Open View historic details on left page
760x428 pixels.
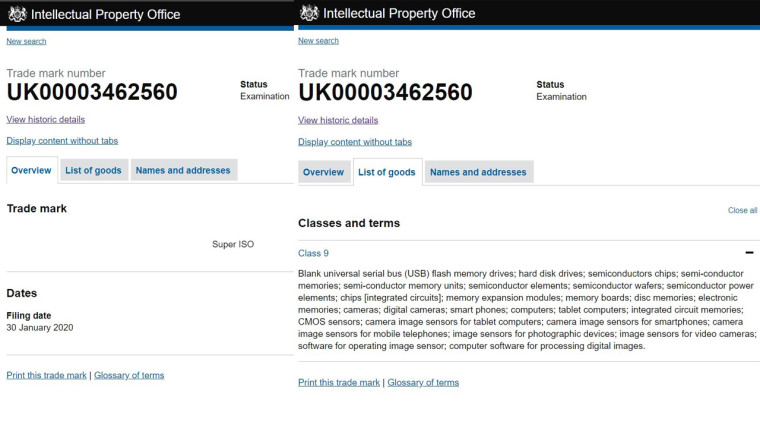point(46,119)
